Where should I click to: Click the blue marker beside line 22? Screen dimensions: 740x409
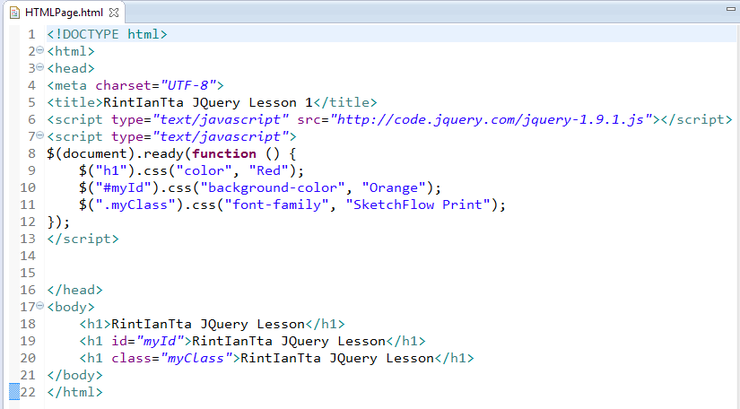[x=14, y=392]
